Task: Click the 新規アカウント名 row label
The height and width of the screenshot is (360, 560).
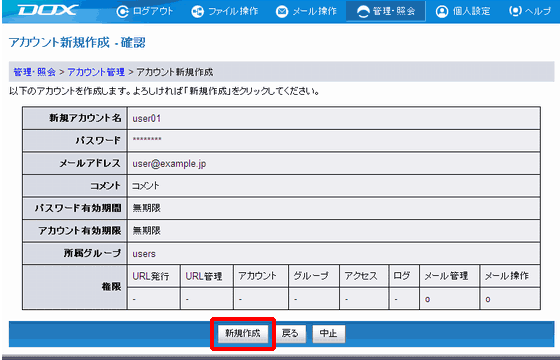Action: (x=85, y=118)
